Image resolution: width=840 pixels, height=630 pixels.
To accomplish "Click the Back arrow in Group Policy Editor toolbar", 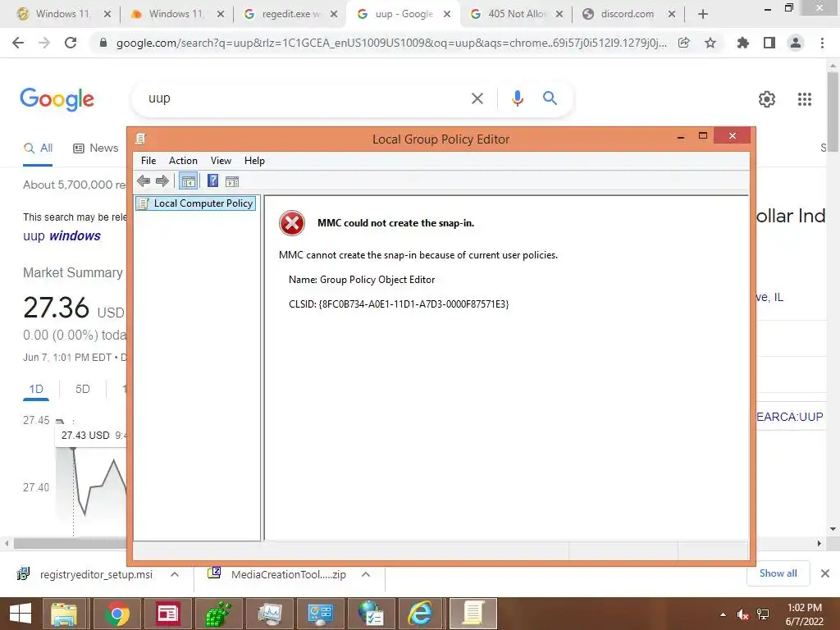I will point(143,181).
